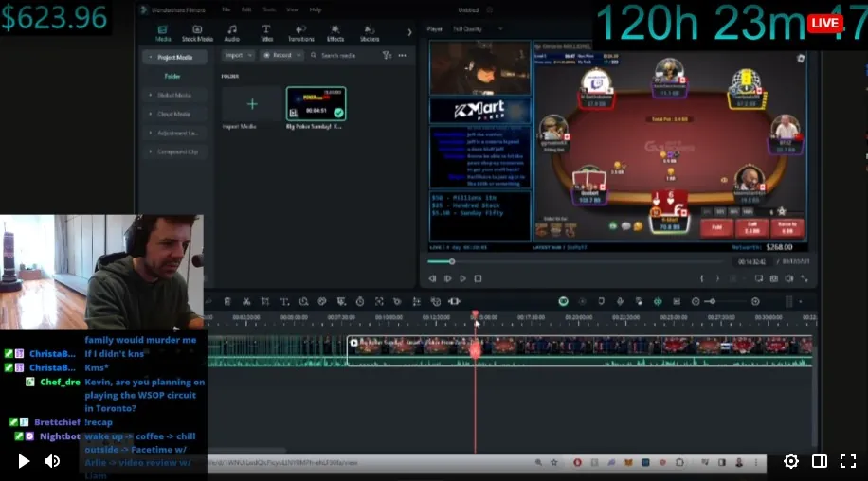
Task: Open the View menu
Action: point(292,9)
